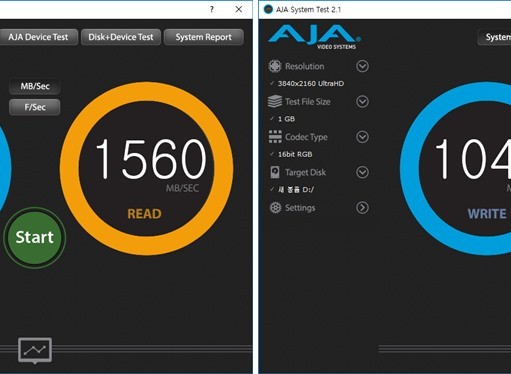Click the Codec Type film icon
Screen dimensions: 511x374
(x=275, y=137)
